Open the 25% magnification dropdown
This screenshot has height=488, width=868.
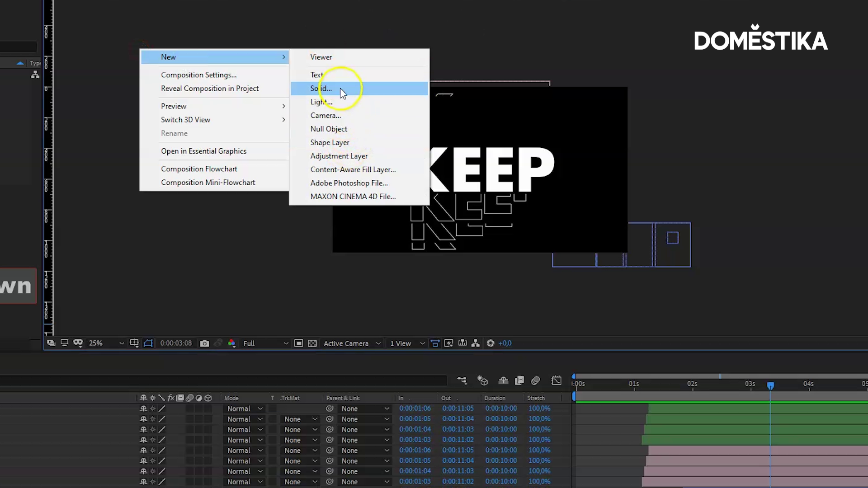pyautogui.click(x=106, y=343)
